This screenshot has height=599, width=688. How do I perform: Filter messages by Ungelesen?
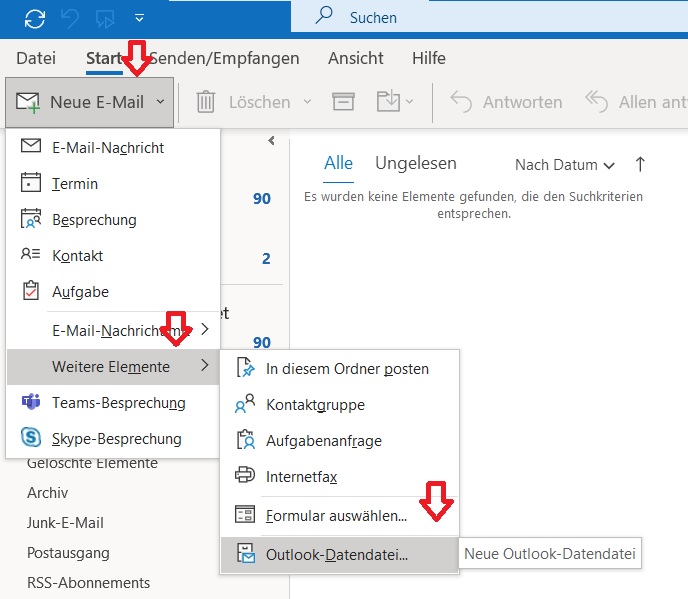416,163
